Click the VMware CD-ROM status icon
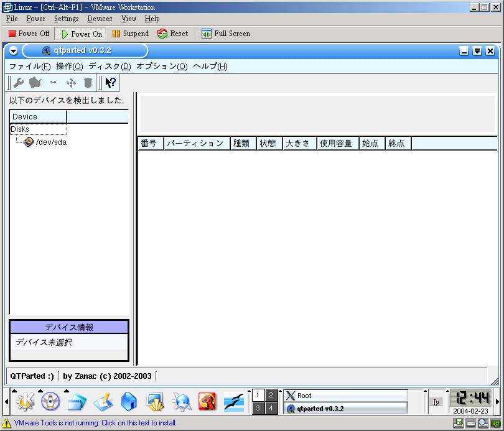The width and height of the screenshot is (504, 431). pyautogui.click(x=483, y=424)
